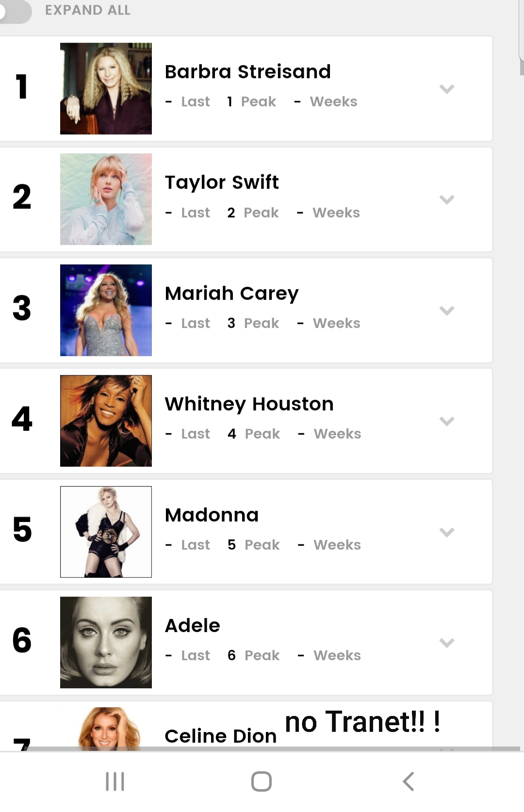Open Adele black-and-white photo thumbnail
Image resolution: width=524 pixels, height=812 pixels.
pos(106,642)
